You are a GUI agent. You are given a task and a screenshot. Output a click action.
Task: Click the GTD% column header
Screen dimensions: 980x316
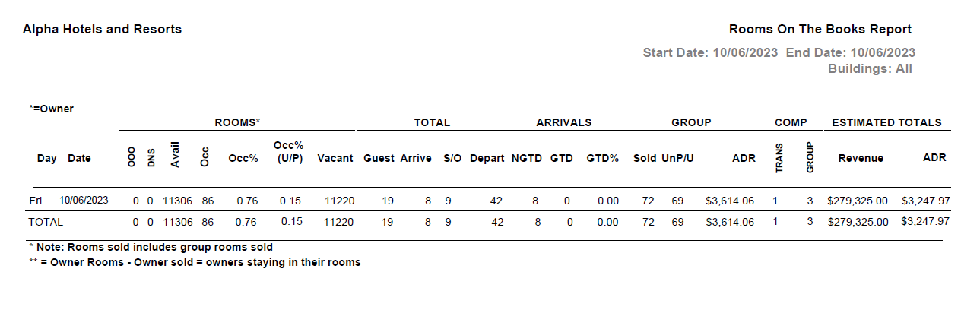pos(602,158)
